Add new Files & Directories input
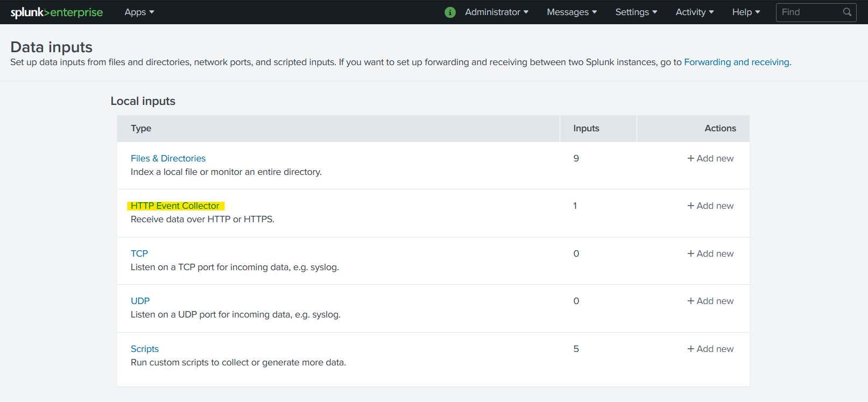868x402 pixels. pos(710,158)
